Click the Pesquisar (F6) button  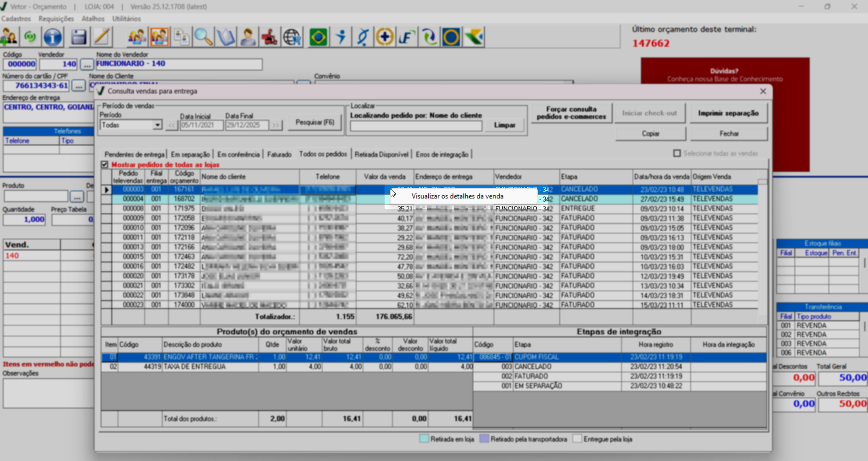click(314, 123)
